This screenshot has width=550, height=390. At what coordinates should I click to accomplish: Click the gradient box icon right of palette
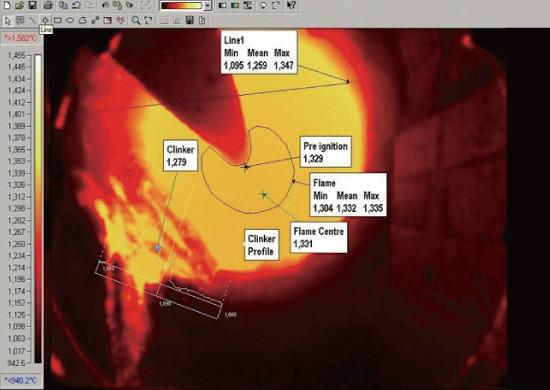222,5
